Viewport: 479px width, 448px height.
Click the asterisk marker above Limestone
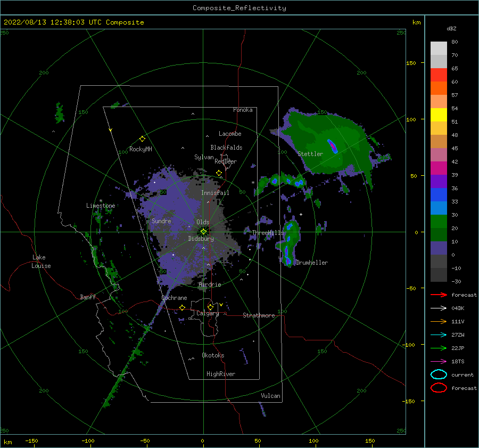click(101, 201)
